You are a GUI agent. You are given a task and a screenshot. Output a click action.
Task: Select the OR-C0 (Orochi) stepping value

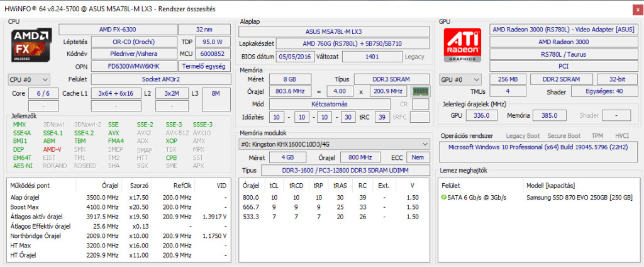pos(134,42)
